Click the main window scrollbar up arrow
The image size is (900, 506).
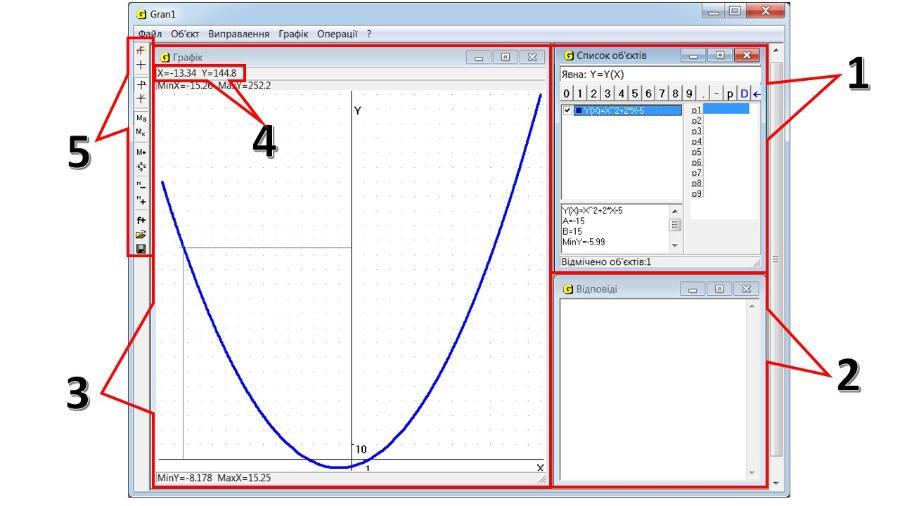click(x=776, y=51)
